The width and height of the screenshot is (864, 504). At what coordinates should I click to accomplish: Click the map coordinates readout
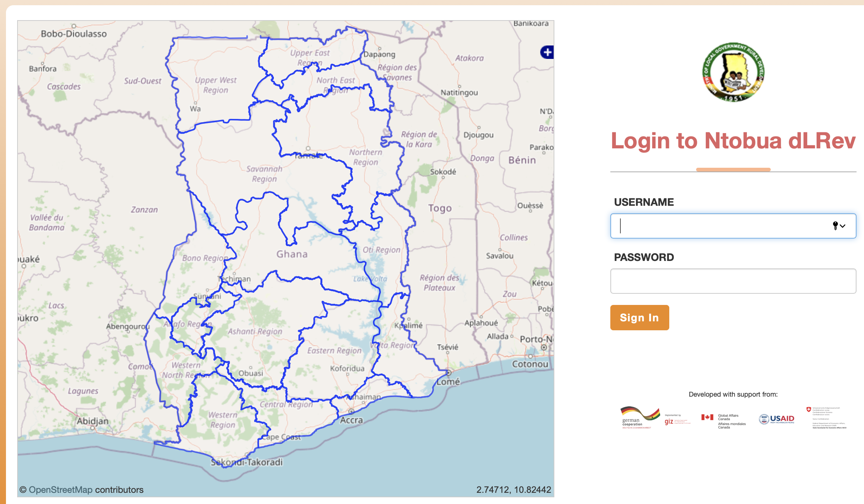[513, 489]
